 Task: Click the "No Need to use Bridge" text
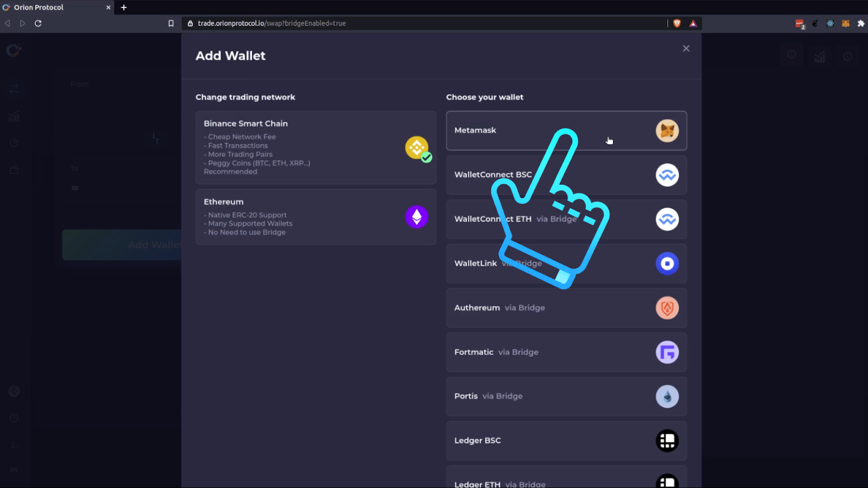click(247, 233)
